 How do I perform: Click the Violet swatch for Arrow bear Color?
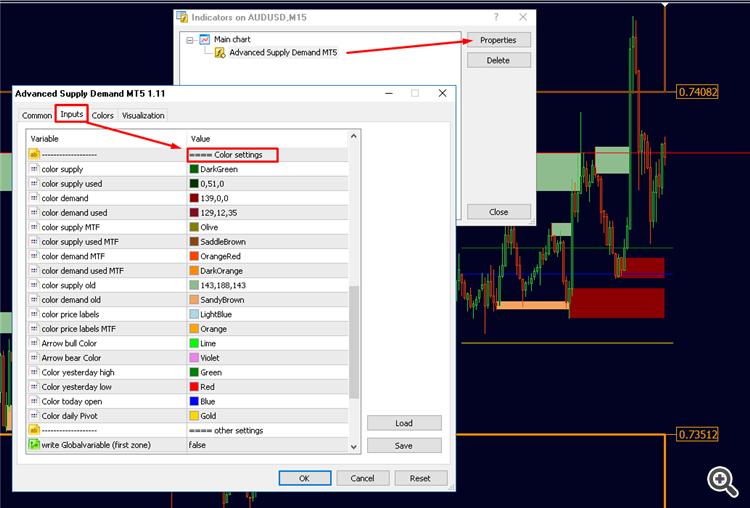194,358
